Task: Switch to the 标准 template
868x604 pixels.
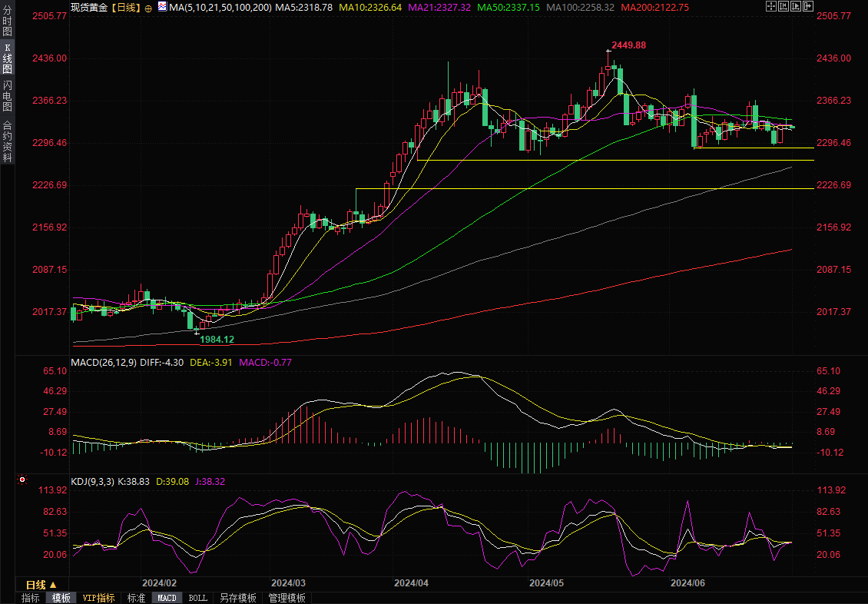Action: pyautogui.click(x=136, y=598)
